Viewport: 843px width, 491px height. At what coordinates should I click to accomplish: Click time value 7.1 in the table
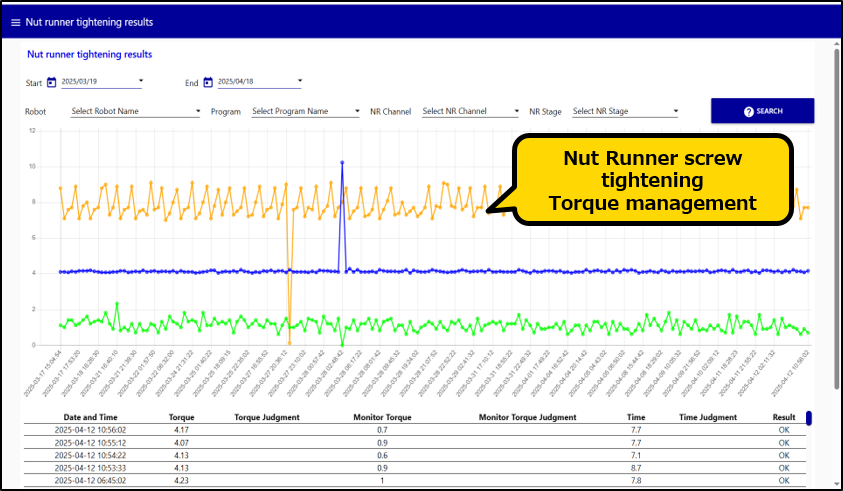(x=636, y=455)
